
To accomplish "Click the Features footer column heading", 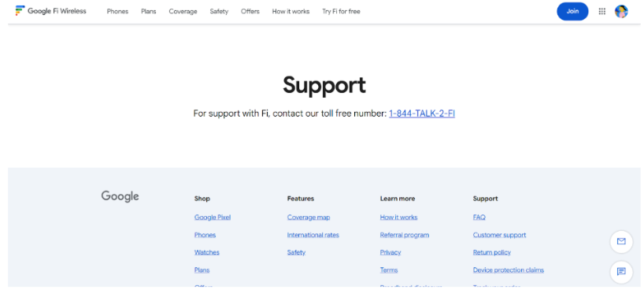I will (301, 199).
